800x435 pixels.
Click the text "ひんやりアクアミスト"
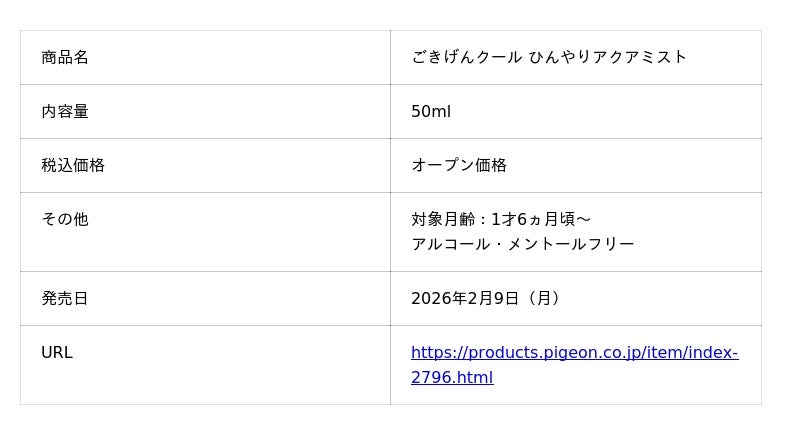608,57
